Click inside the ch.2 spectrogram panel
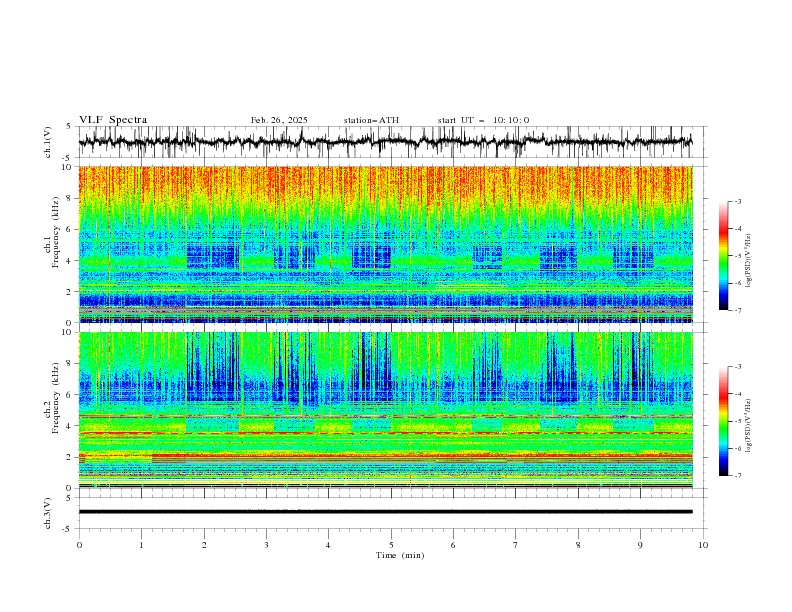Screen dimensions: 792x612 pos(385,410)
